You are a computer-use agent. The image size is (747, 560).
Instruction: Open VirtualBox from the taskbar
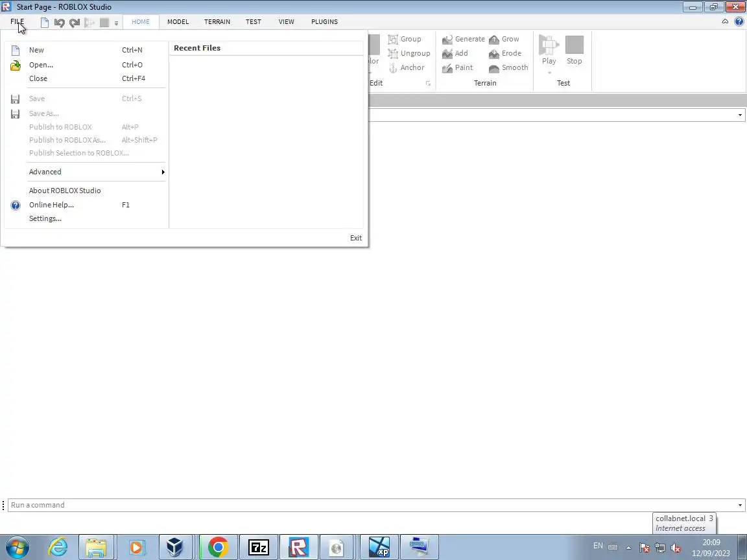[174, 547]
